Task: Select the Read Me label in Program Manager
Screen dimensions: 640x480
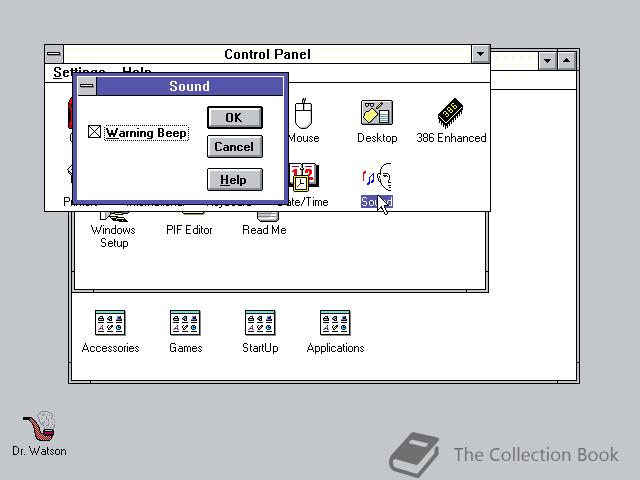Action: click(264, 230)
